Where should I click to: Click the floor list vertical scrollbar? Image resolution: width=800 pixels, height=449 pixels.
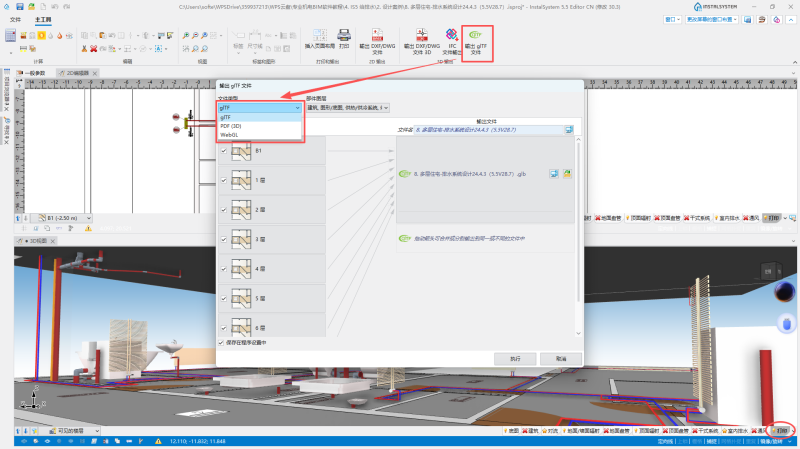578,236
